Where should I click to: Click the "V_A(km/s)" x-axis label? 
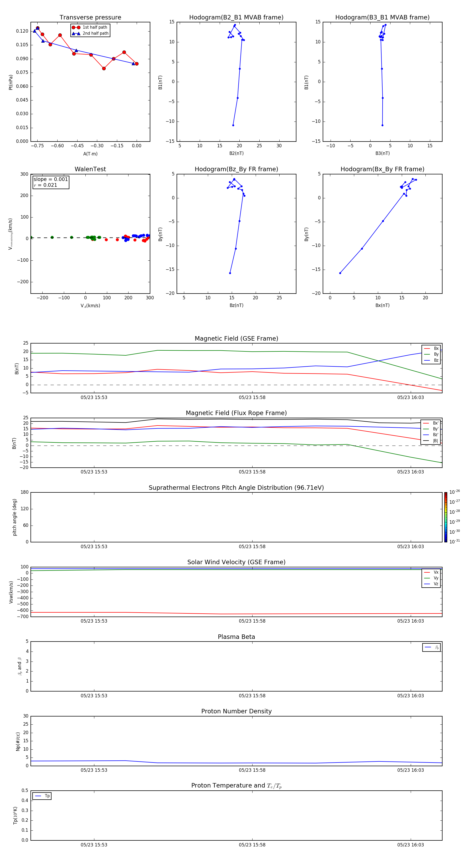pyautogui.click(x=90, y=306)
